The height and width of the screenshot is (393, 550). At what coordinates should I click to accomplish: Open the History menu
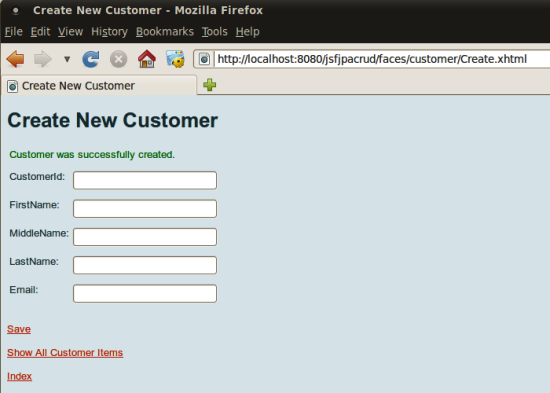click(x=109, y=32)
